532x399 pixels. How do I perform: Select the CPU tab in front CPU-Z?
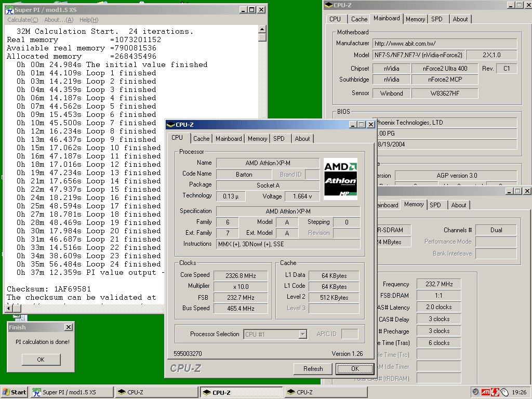(177, 138)
